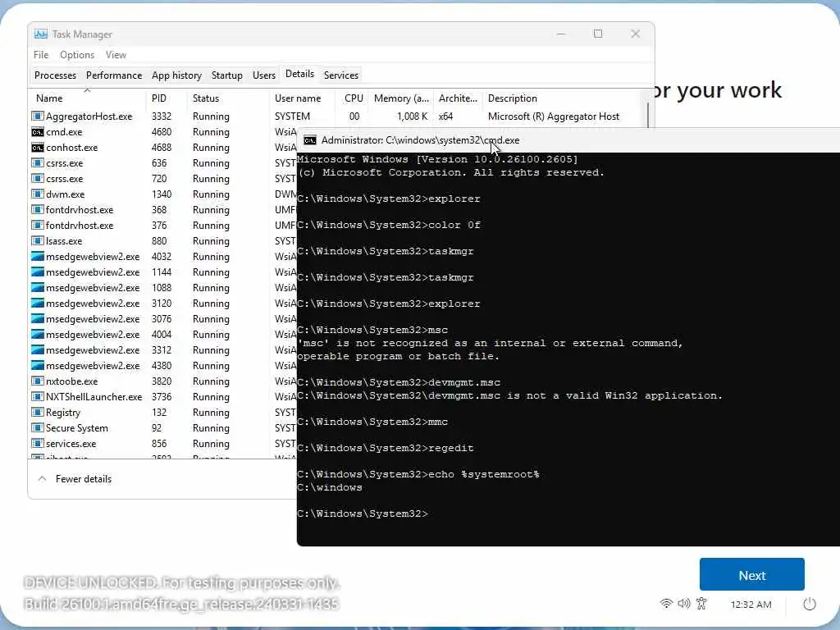Open the volume speaker icon

pos(684,604)
